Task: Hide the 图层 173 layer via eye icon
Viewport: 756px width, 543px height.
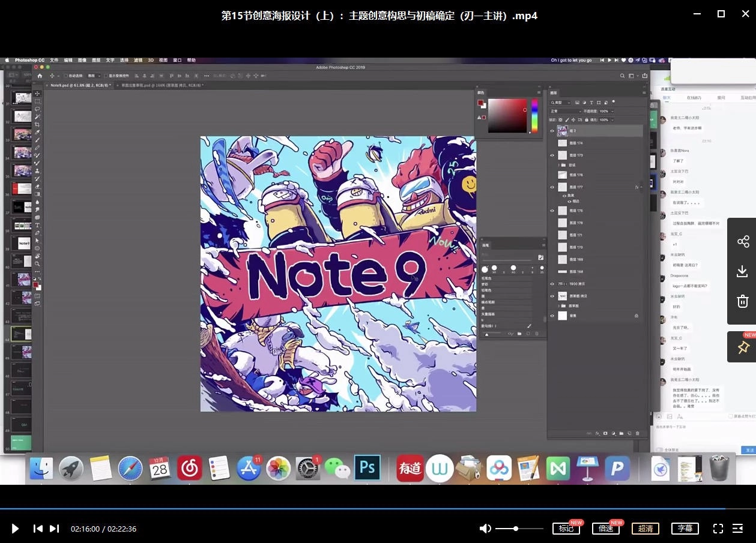Action: 552,155
